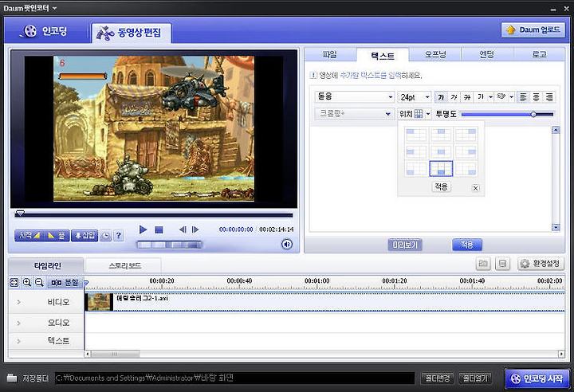Save project via disk icon near 환경설정
This screenshot has width=574, height=392.
click(x=502, y=264)
